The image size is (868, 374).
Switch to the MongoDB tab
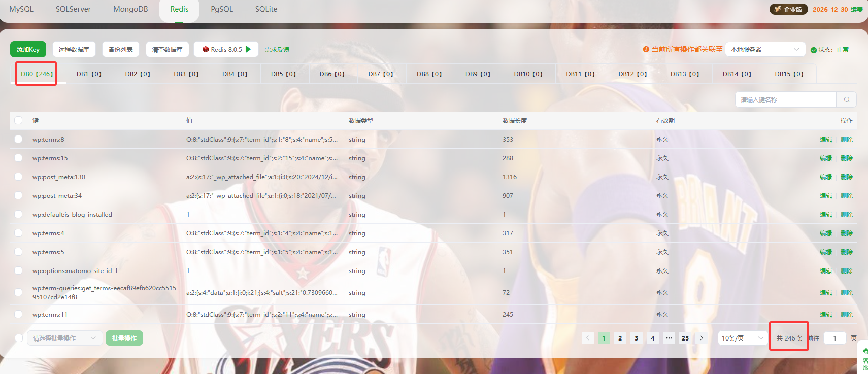(x=130, y=9)
